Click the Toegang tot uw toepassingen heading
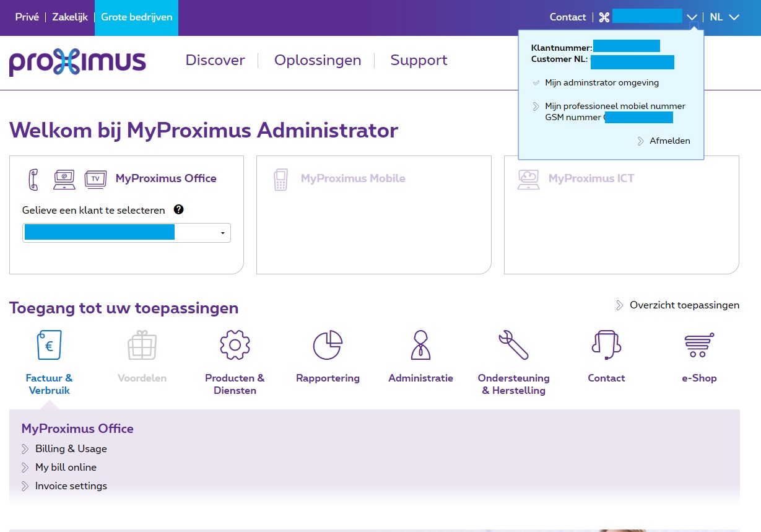The image size is (761, 532). click(x=124, y=308)
